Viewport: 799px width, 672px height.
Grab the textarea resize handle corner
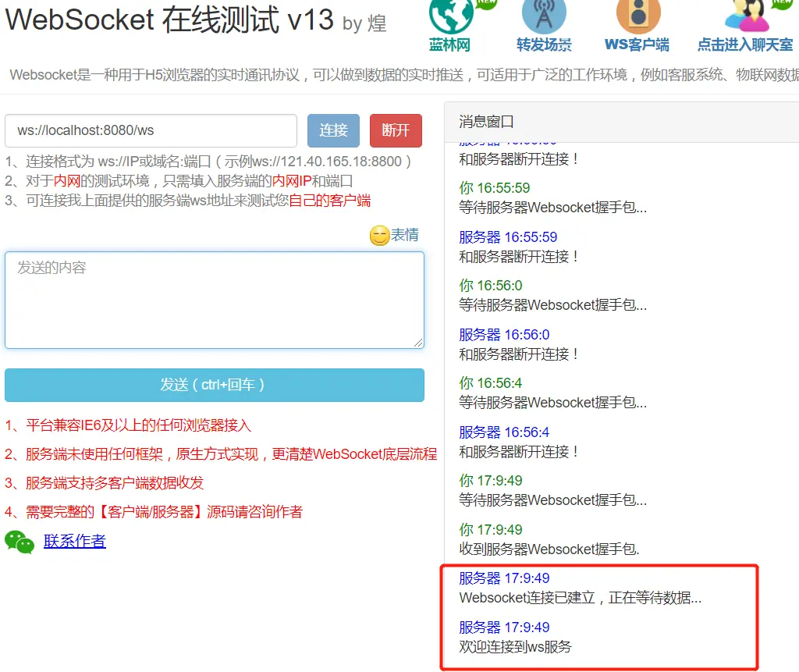click(x=418, y=343)
